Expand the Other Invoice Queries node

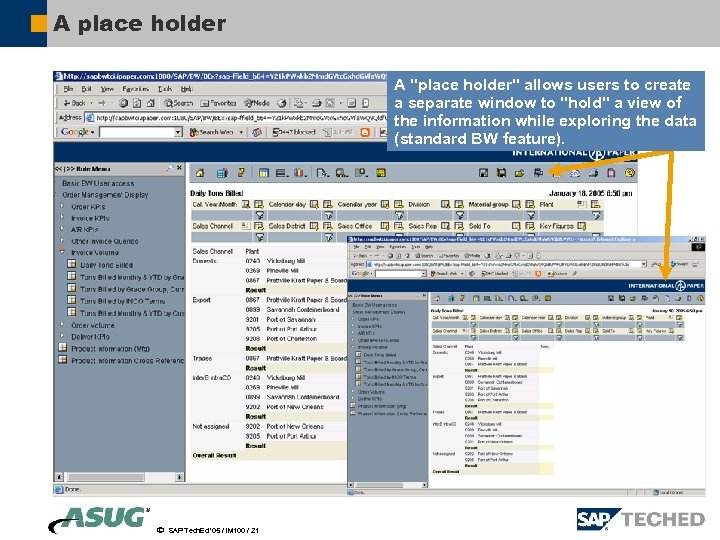pos(62,240)
